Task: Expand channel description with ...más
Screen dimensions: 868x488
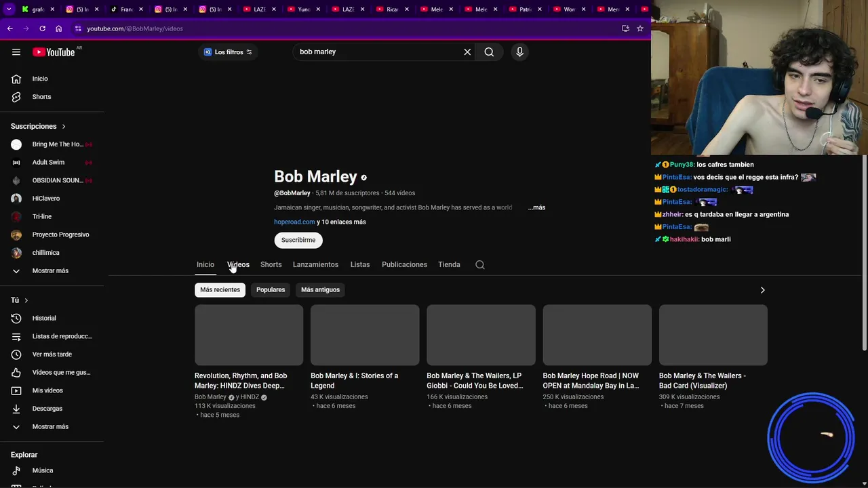Action: (536, 207)
